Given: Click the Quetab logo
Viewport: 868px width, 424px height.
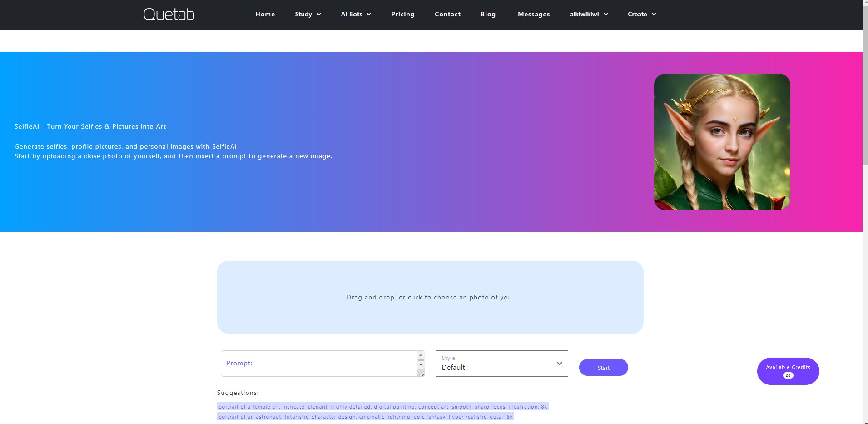Looking at the screenshot, I should coord(169,15).
